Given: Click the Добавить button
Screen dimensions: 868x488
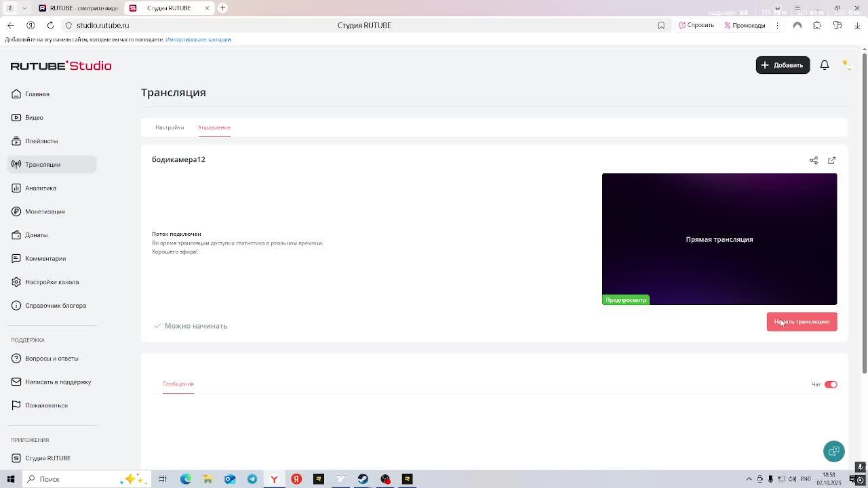Looking at the screenshot, I should coord(783,65).
